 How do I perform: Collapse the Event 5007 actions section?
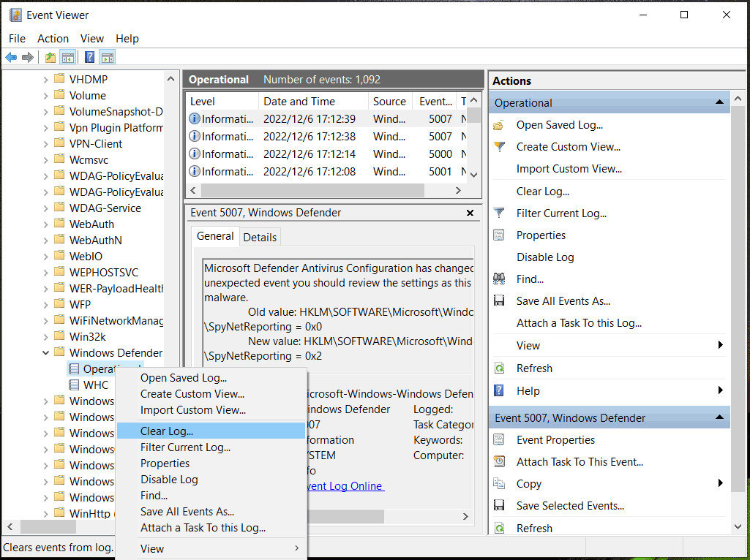[719, 417]
